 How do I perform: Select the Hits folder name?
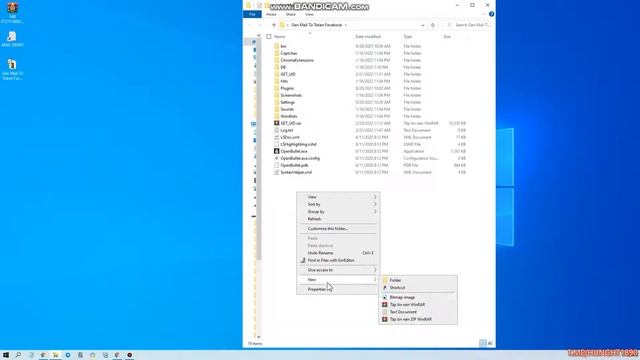pyautogui.click(x=284, y=81)
